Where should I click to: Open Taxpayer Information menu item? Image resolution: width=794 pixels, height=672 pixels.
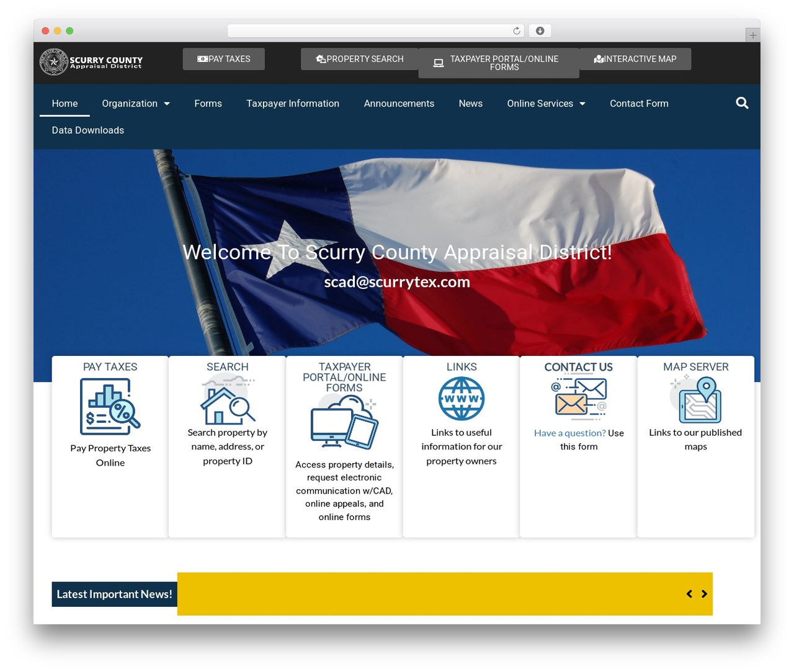pyautogui.click(x=293, y=104)
